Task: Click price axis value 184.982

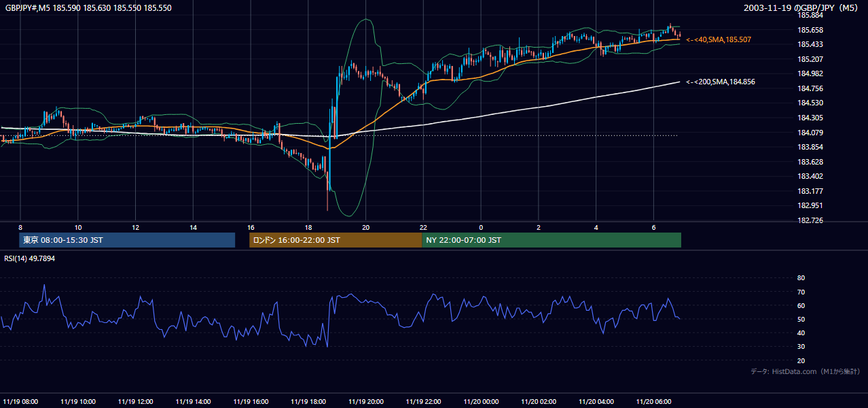Action: 810,73
